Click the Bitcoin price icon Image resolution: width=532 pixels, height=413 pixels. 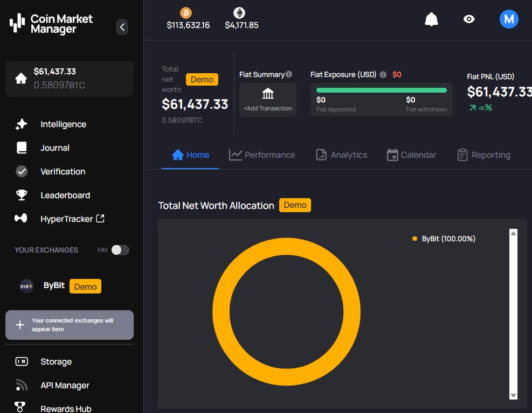tap(186, 12)
